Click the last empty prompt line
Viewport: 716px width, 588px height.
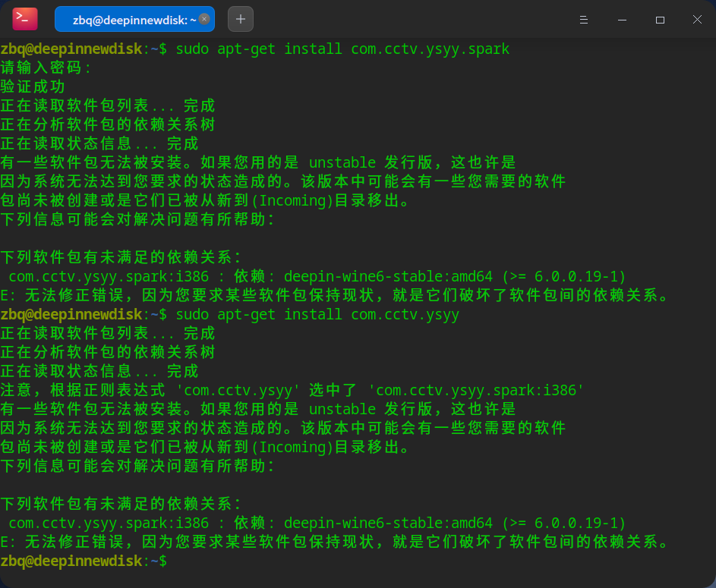pos(84,561)
